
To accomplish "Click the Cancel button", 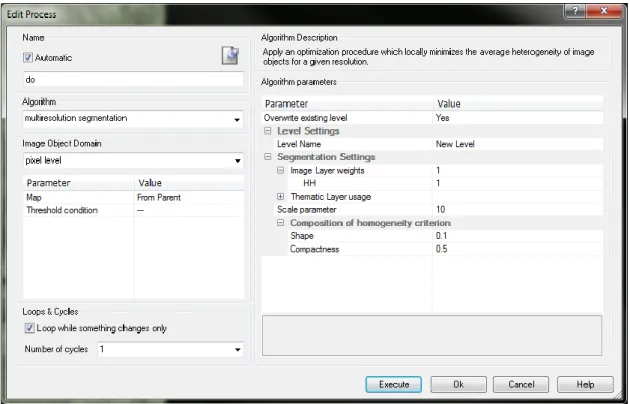I will pos(521,384).
